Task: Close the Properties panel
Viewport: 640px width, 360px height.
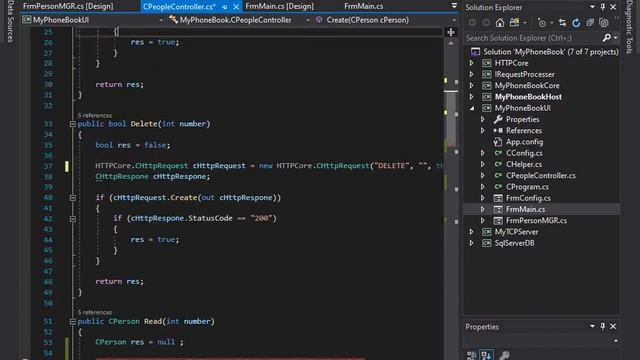Action: pos(613,327)
